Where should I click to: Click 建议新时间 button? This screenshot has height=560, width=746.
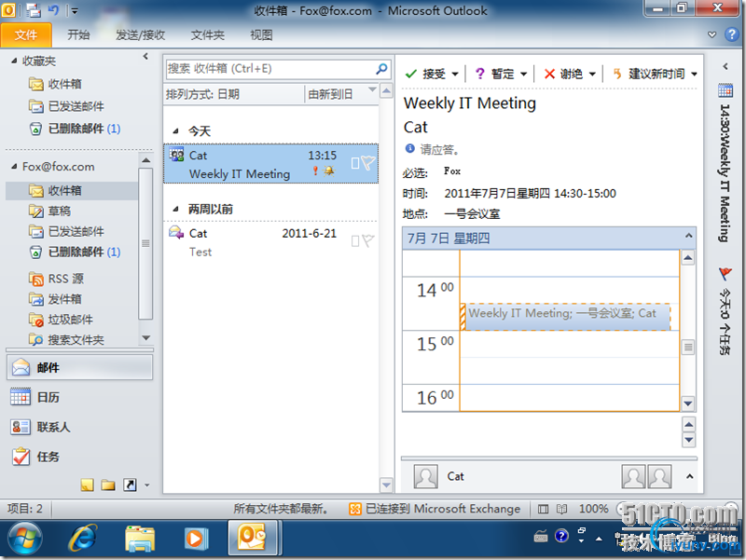(x=648, y=75)
